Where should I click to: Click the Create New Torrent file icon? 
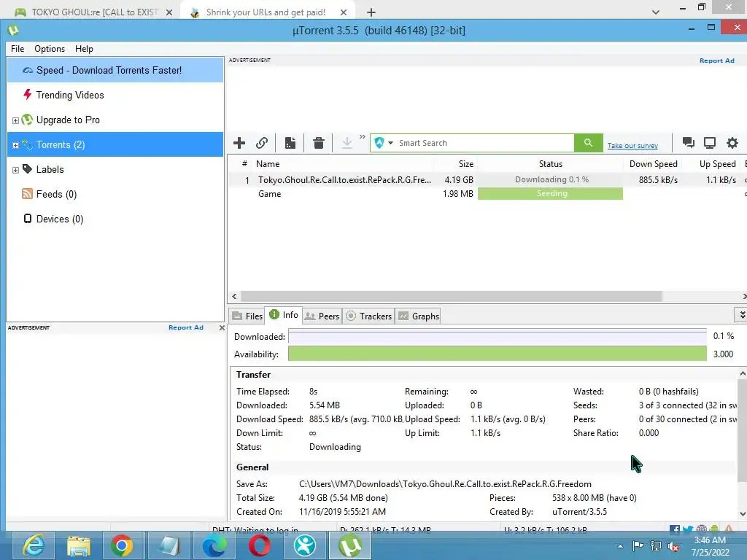290,143
